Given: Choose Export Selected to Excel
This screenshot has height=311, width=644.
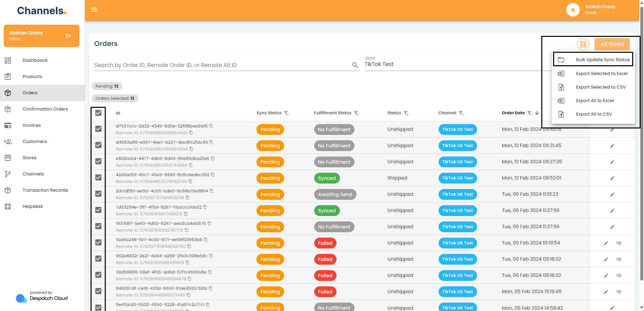Looking at the screenshot, I should coord(593,74).
